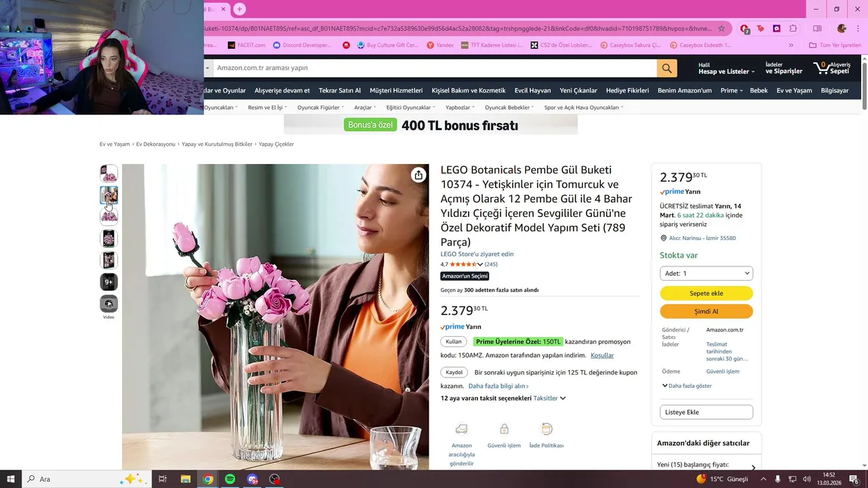Click the Sepete ekle button
This screenshot has width=868, height=488.
(x=707, y=293)
